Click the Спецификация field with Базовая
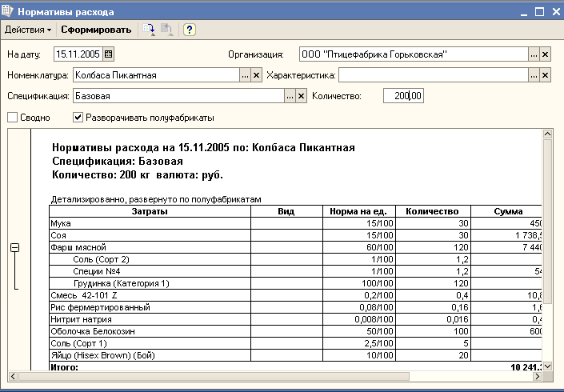This screenshot has width=564, height=392. click(x=178, y=96)
